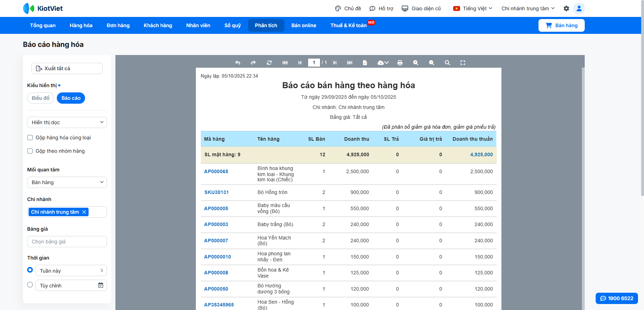Screen dimensions: 644x310
Task: Go to the Sổ quỹ menu
Action: click(233, 25)
